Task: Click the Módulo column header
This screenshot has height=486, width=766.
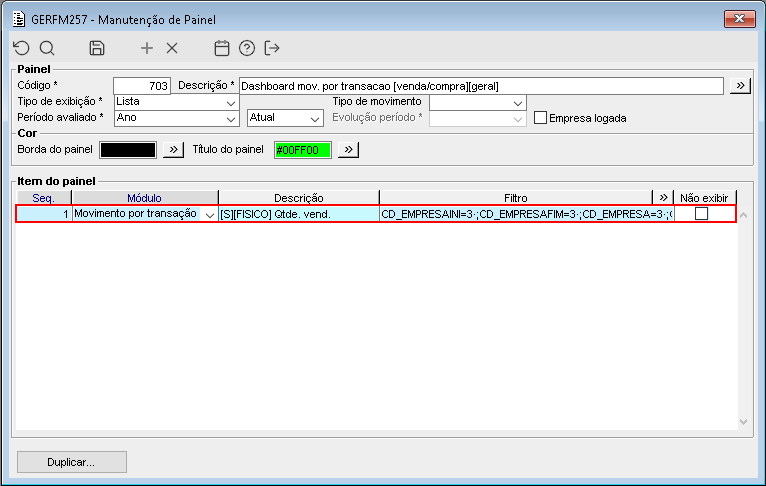Action: pyautogui.click(x=145, y=198)
